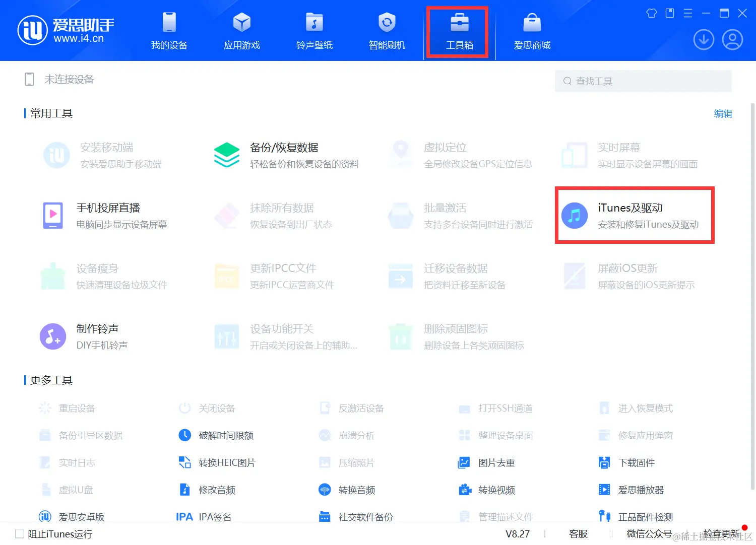Open 爱思安卓版 item
The width and height of the screenshot is (756, 545).
coord(72,516)
